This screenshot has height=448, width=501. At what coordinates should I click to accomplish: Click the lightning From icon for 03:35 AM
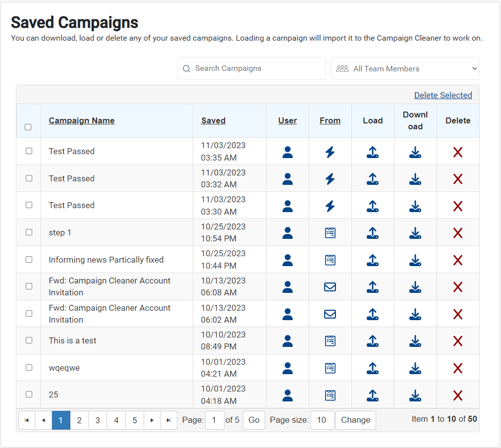(330, 152)
